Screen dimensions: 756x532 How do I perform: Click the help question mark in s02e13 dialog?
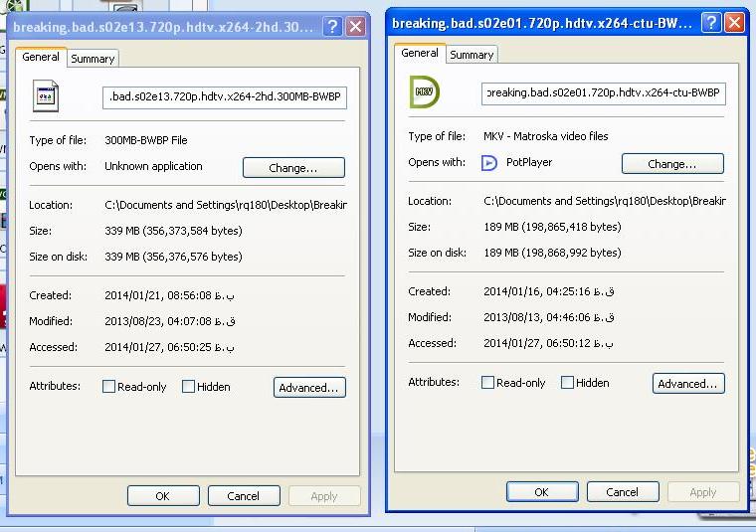tap(332, 26)
